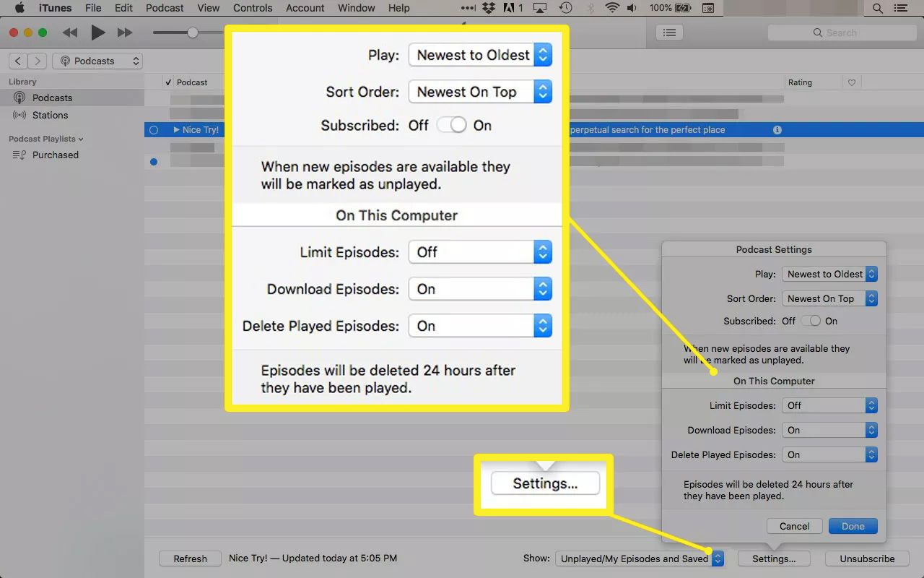The image size is (924, 578).
Task: Sort by the Rating column header
Action: click(x=800, y=82)
